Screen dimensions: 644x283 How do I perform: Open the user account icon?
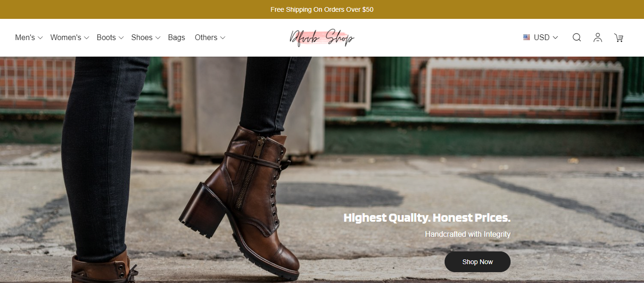click(x=598, y=37)
